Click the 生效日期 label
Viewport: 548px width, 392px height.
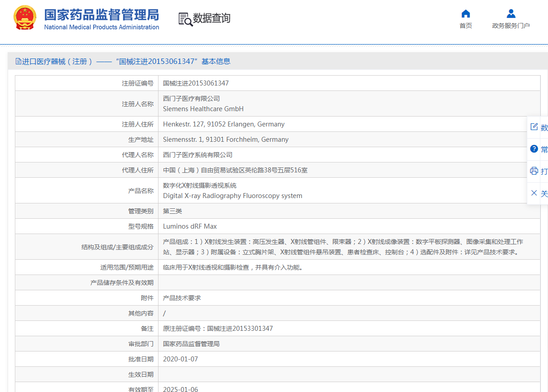pyautogui.click(x=141, y=374)
